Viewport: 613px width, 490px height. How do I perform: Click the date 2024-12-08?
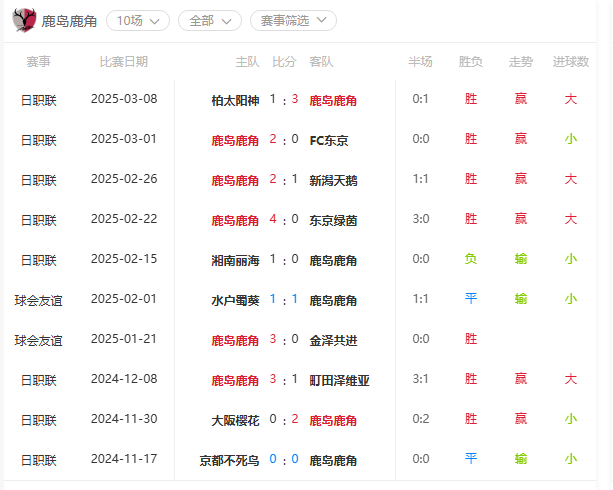point(124,379)
